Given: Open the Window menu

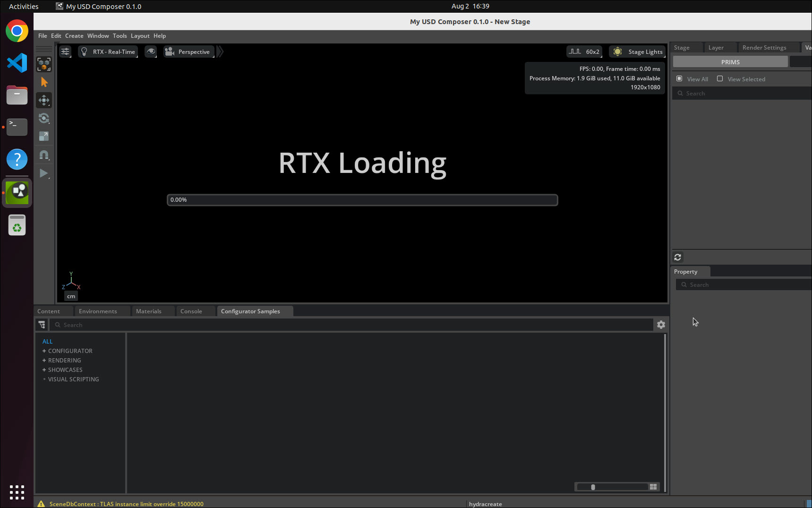Looking at the screenshot, I should point(98,36).
